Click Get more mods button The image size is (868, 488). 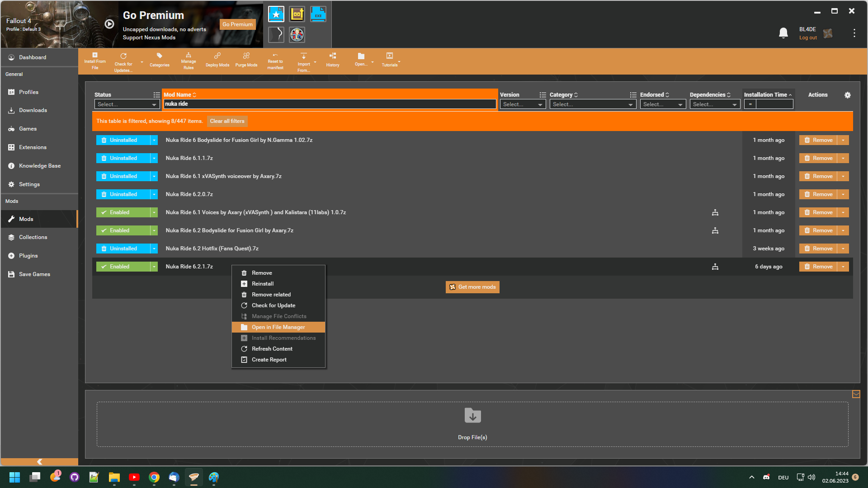pyautogui.click(x=472, y=287)
